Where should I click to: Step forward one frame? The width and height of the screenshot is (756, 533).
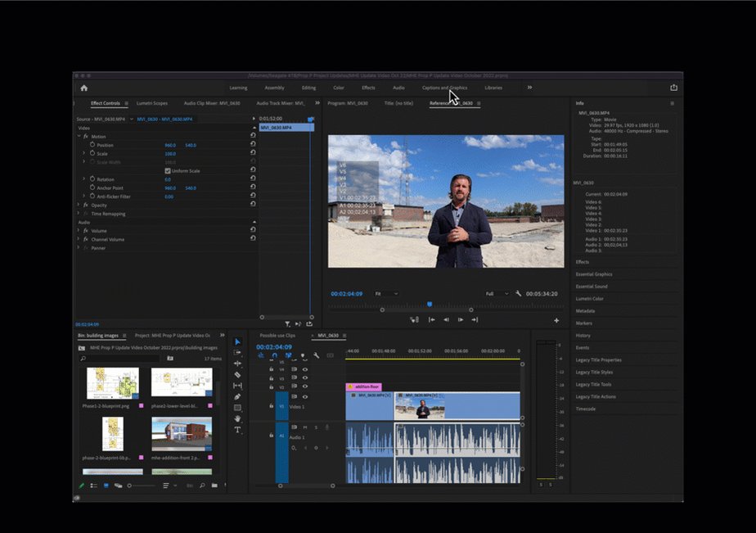point(461,320)
